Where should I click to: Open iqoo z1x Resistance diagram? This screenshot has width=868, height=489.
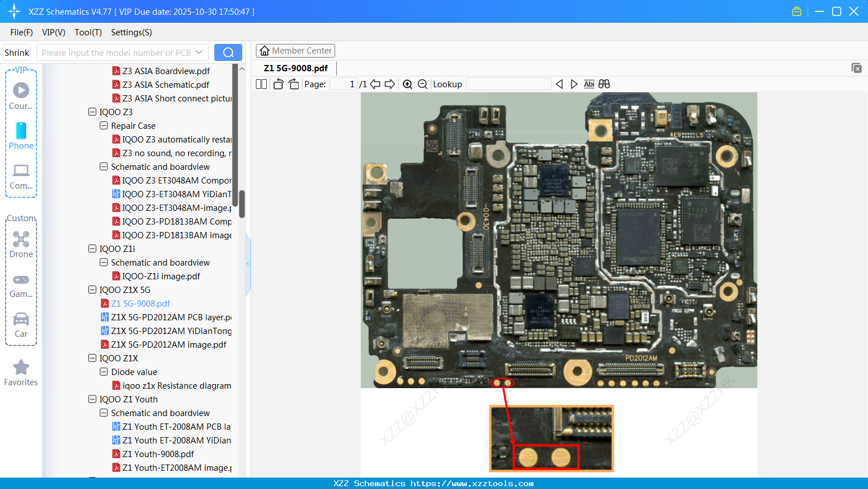pos(172,385)
